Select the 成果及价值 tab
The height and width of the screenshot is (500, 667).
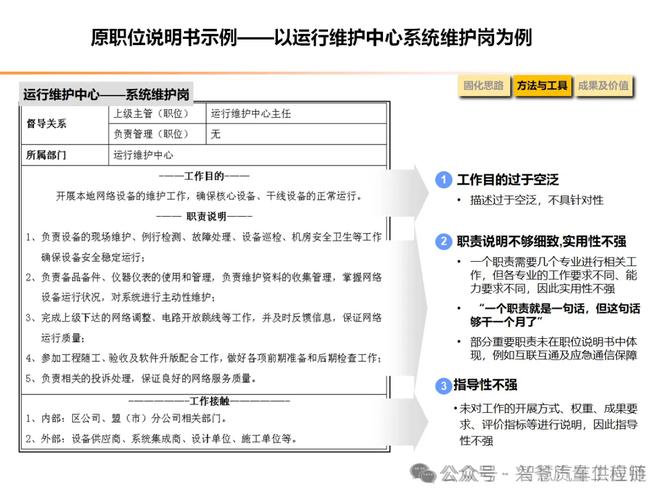click(x=603, y=86)
